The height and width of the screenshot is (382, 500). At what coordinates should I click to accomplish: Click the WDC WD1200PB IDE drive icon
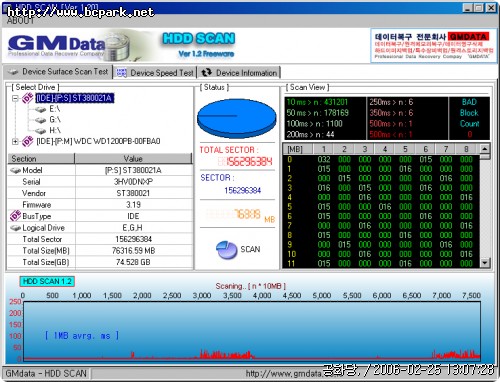28,141
